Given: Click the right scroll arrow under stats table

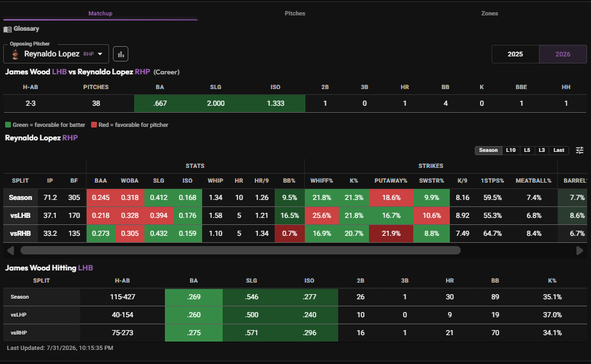Looking at the screenshot, I should click(579, 251).
